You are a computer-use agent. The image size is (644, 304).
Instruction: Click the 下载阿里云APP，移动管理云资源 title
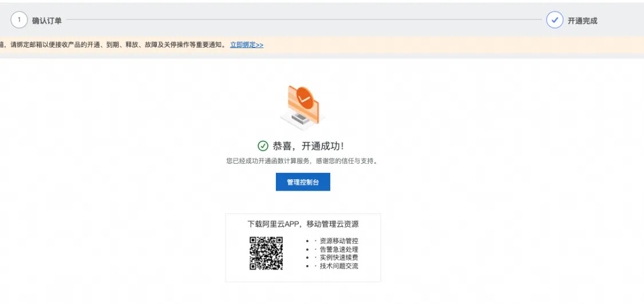(303, 224)
